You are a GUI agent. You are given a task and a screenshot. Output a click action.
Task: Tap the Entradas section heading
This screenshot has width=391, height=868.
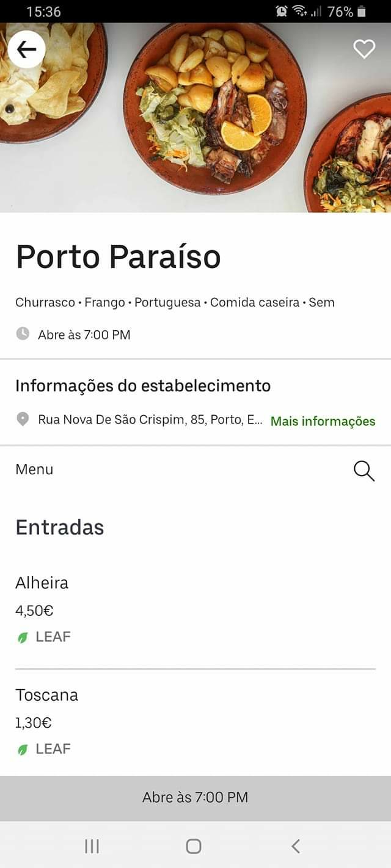[x=60, y=527]
